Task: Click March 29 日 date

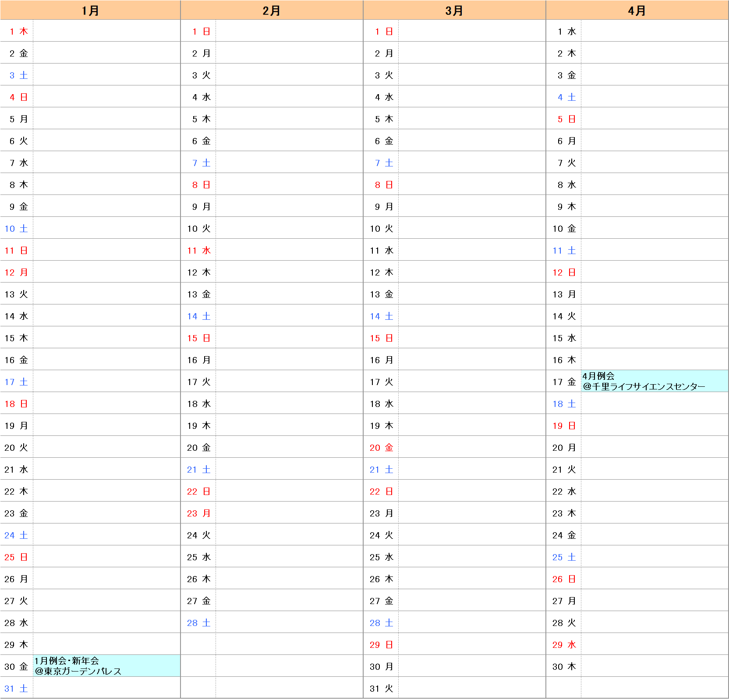Action: coord(381,644)
